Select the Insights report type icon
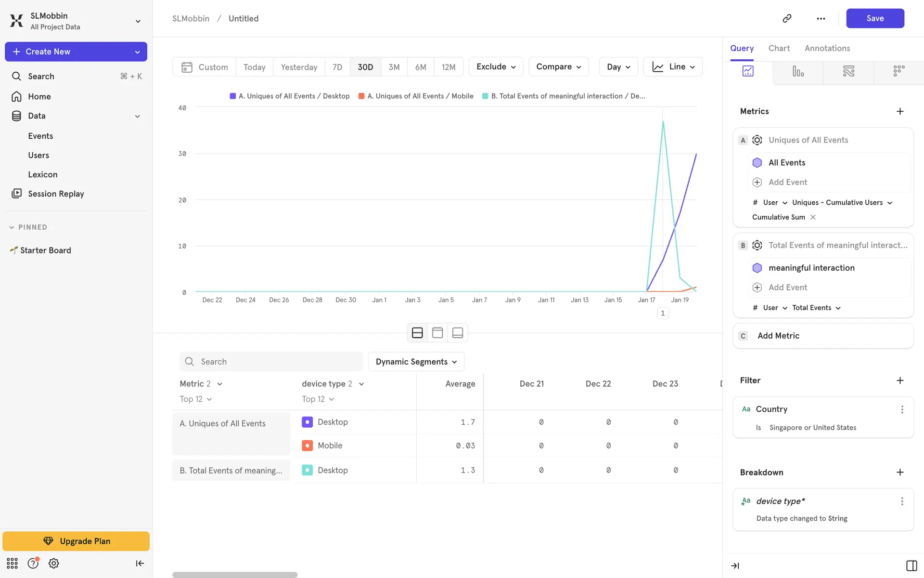 748,71
